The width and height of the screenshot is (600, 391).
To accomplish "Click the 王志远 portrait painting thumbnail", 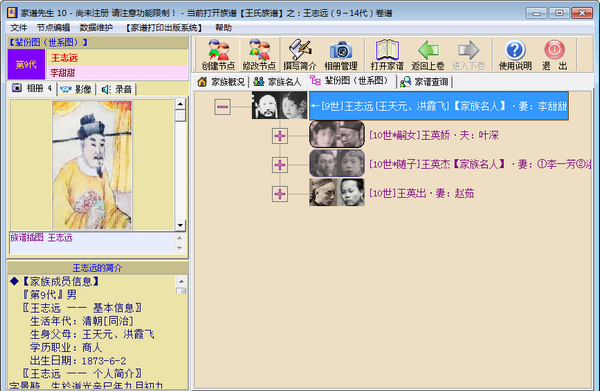I will 92,165.
